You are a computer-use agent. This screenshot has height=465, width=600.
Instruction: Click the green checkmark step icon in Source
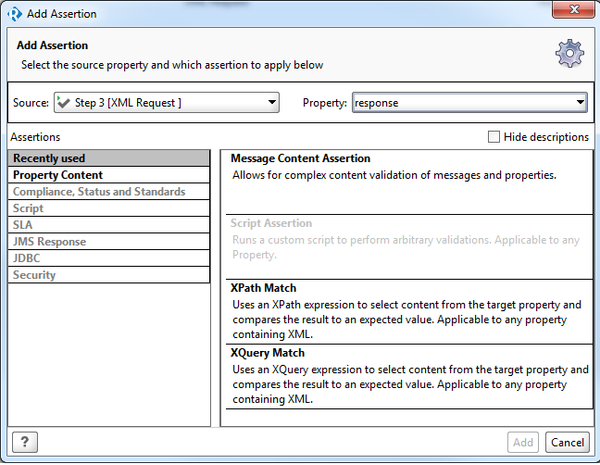(x=64, y=103)
